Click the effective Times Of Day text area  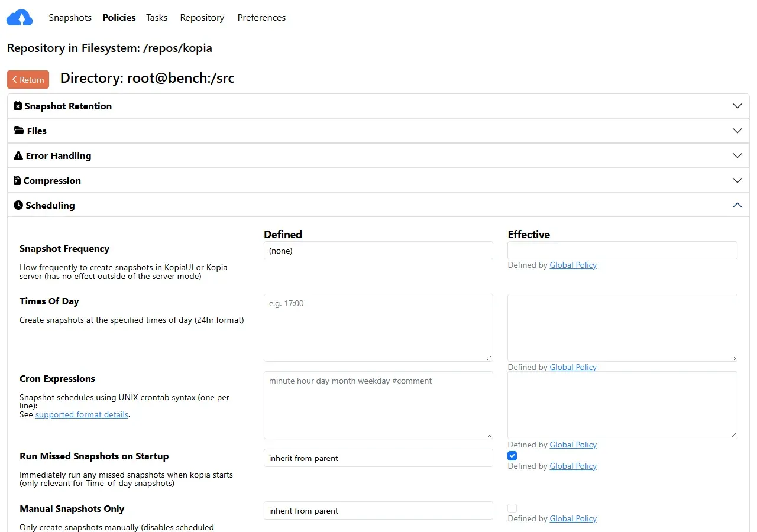click(x=622, y=327)
